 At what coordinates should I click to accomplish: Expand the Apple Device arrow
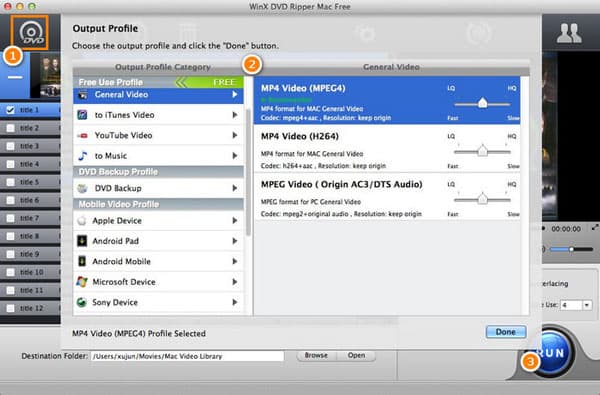click(235, 221)
